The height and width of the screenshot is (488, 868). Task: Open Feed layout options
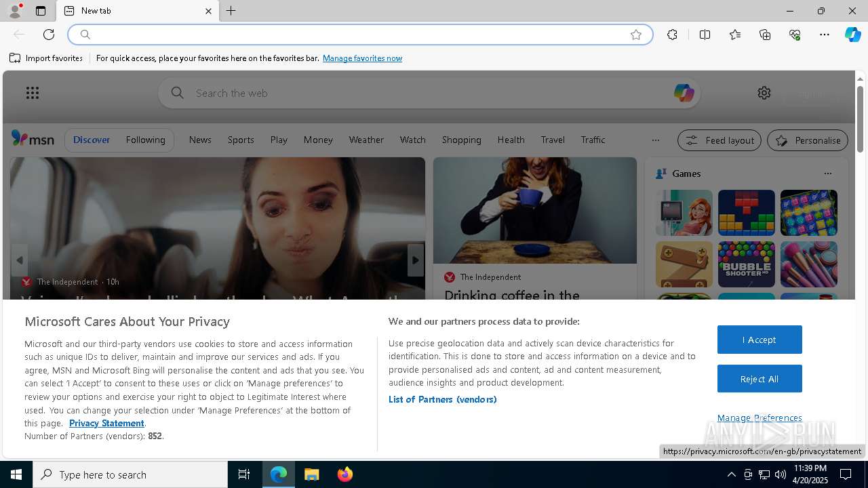pos(720,140)
